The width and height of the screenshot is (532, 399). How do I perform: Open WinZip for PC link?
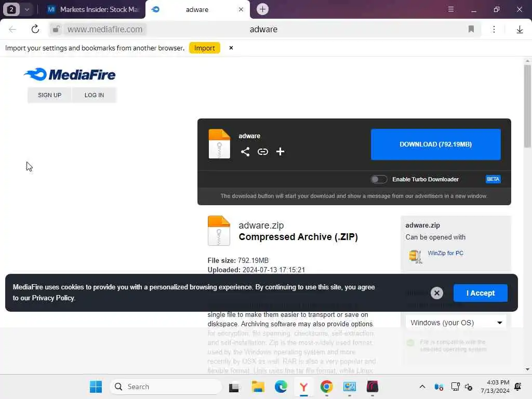(x=445, y=253)
